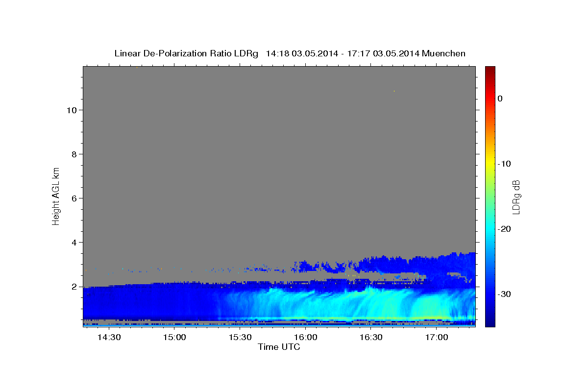Click the 'Time UTC' axis label
This screenshot has width=588, height=392.
click(x=279, y=347)
